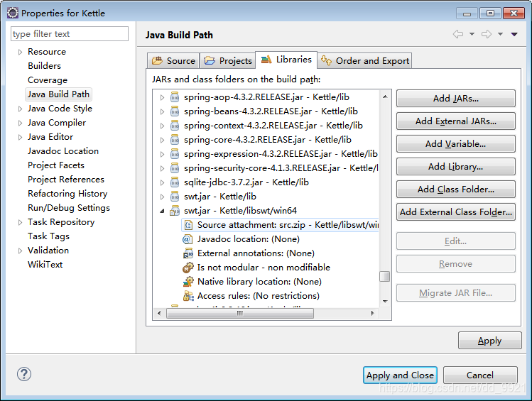Click the Javadoc location @ icon
532x401 pixels.
click(188, 239)
